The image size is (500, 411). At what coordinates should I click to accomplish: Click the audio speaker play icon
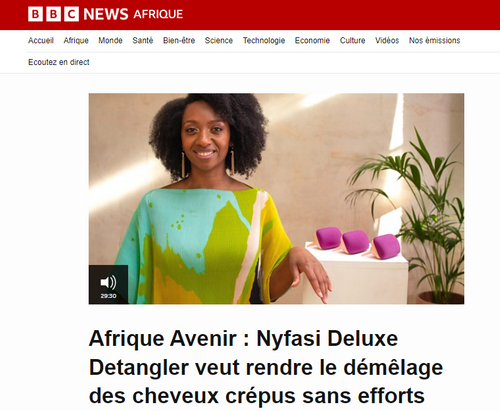point(108,282)
